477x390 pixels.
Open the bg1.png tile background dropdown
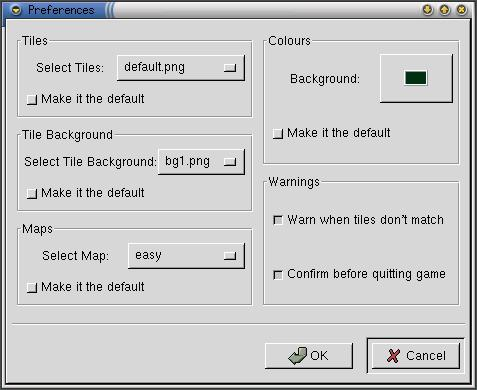click(x=201, y=162)
